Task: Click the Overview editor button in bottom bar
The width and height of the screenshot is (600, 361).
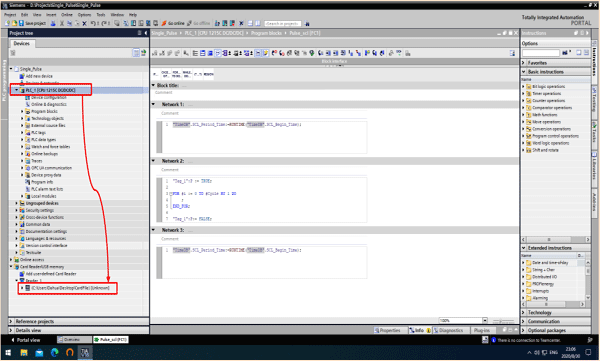Action: point(74,340)
